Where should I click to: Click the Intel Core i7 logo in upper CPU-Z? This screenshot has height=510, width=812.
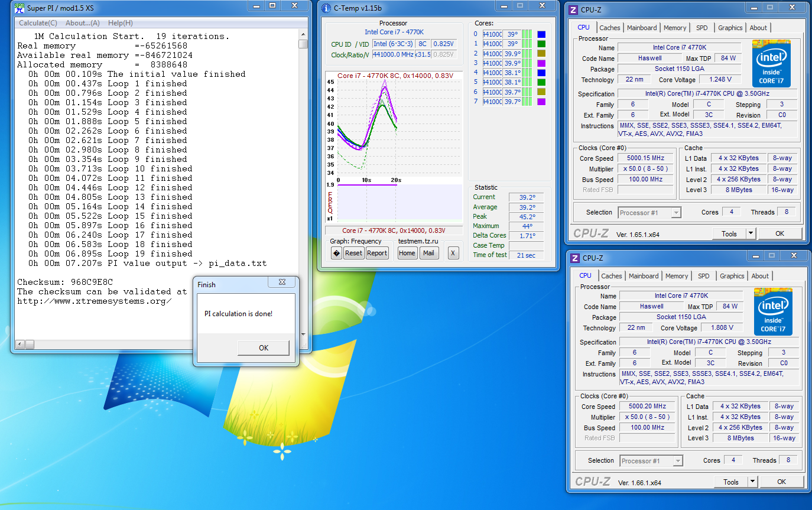point(771,64)
